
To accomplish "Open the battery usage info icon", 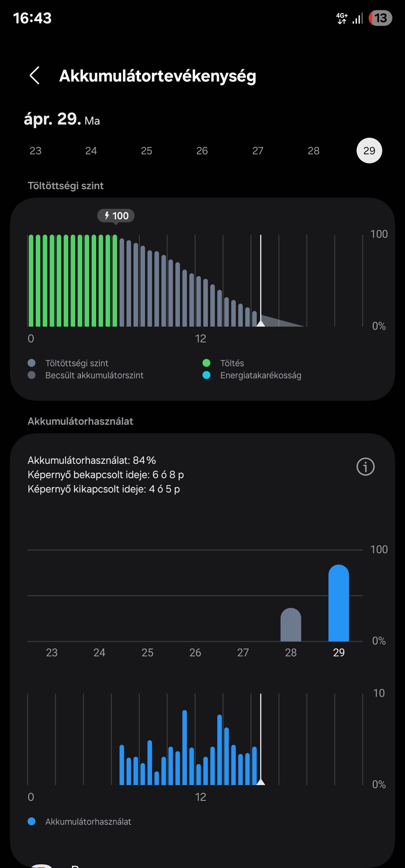I will (x=365, y=466).
